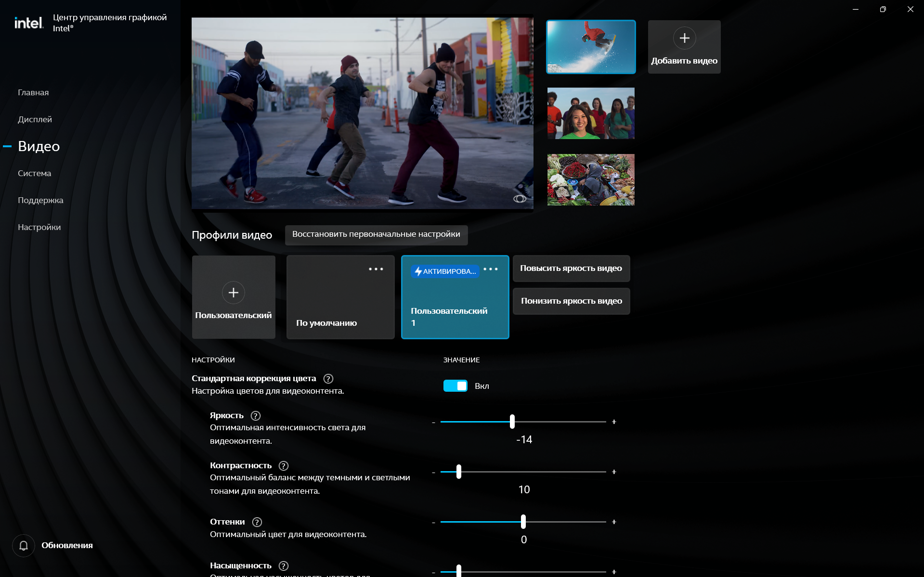Select the По умолчанию profile card
This screenshot has height=577, width=924.
340,297
